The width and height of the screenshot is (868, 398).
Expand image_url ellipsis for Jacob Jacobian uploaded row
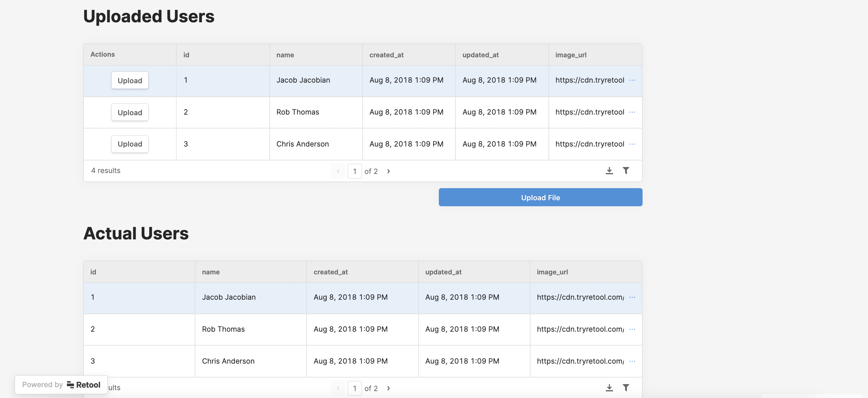tap(632, 80)
